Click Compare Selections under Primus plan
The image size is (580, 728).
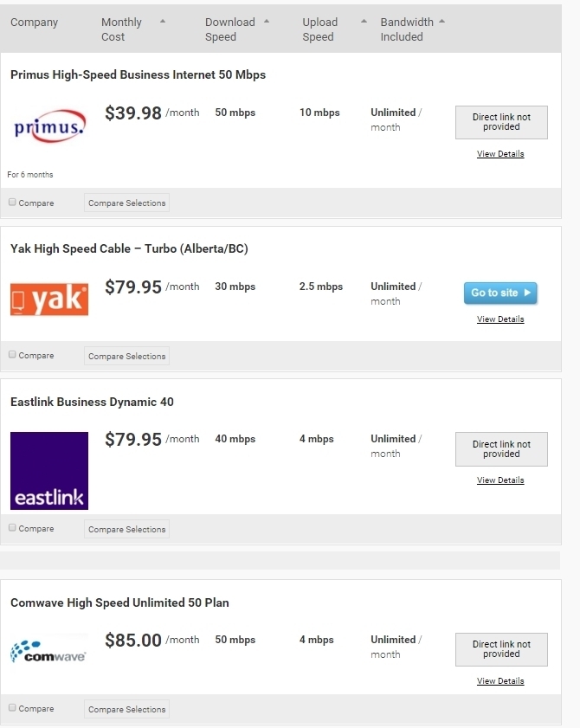pyautogui.click(x=126, y=203)
